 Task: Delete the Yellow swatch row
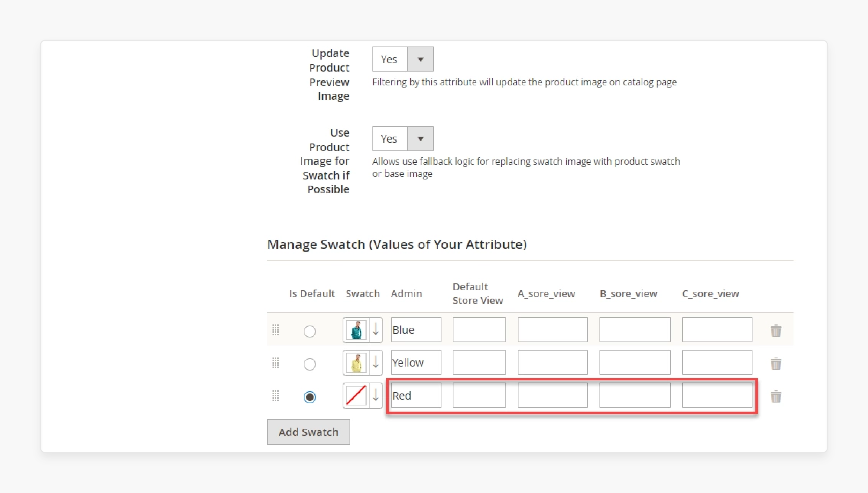776,363
